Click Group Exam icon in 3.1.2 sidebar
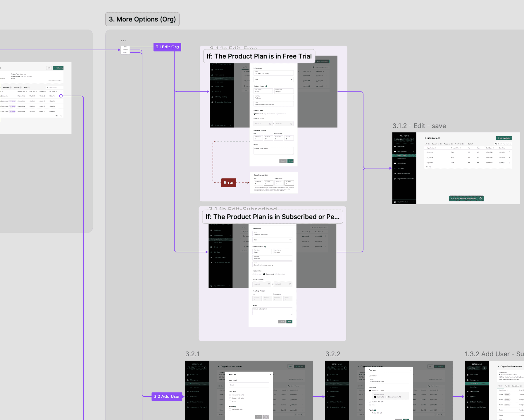The width and height of the screenshot is (524, 420). pyautogui.click(x=395, y=163)
